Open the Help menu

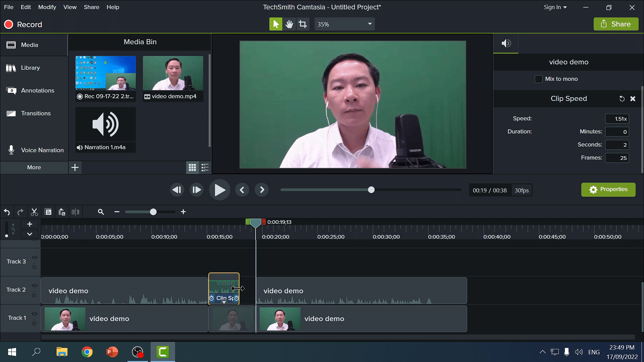click(x=113, y=7)
